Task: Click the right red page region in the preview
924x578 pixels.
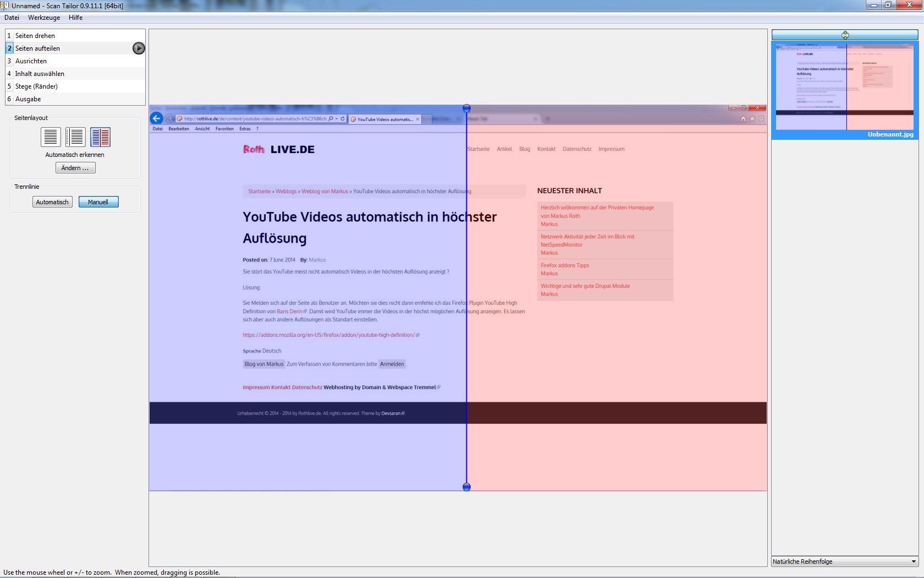Action: click(617, 297)
